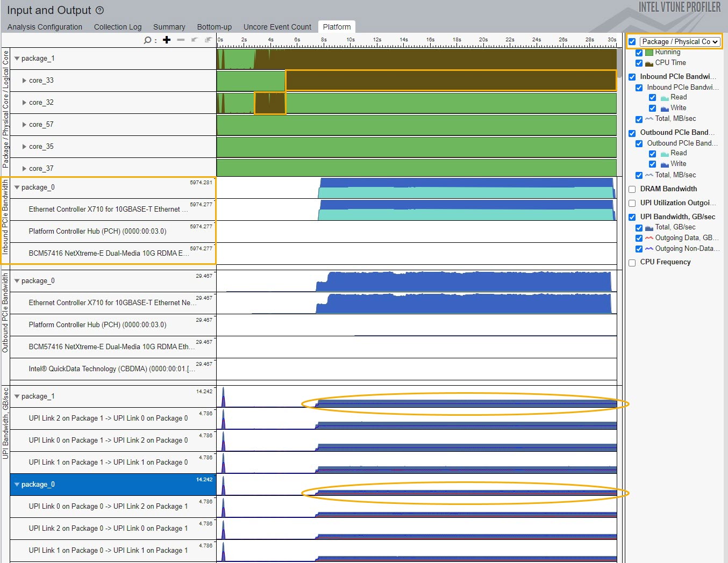728x563 pixels.
Task: Click the 16s mark on timeline ruler
Action: pos(430,40)
